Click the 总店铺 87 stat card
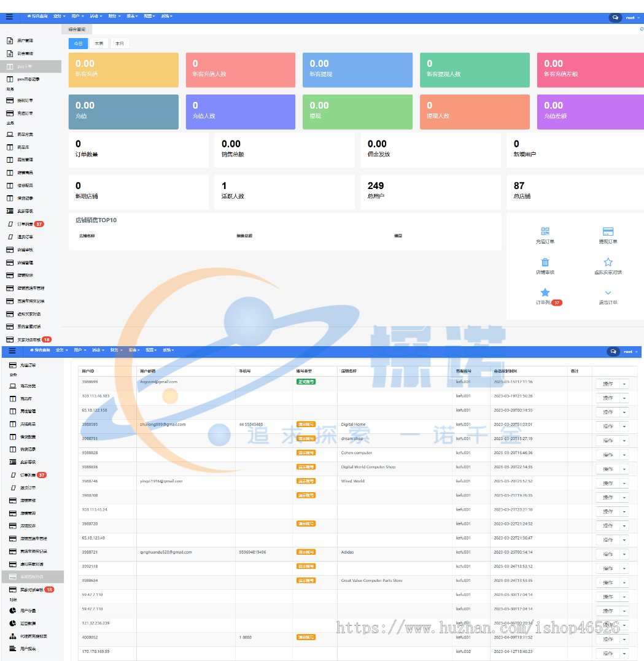Image resolution: width=644 pixels, height=661 pixels. (x=575, y=192)
